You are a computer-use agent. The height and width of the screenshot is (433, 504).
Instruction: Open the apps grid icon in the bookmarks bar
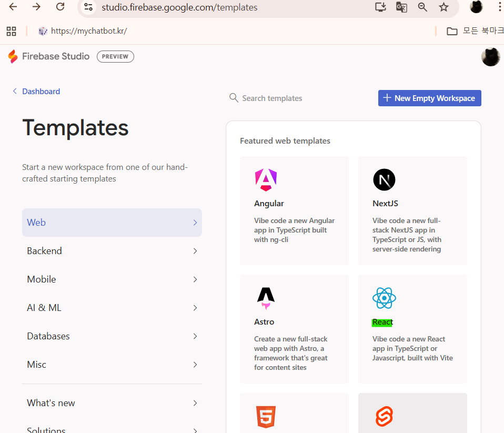(11, 31)
